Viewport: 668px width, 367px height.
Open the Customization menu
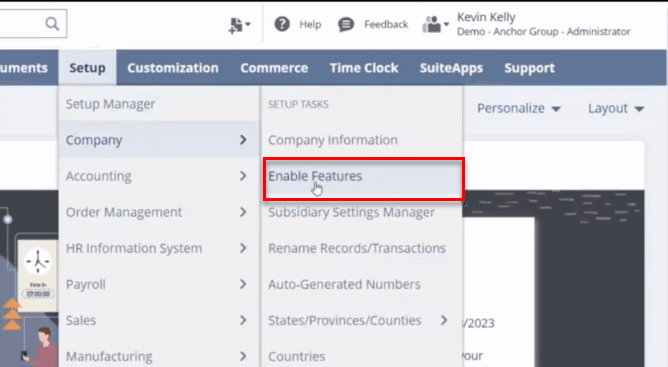point(173,68)
